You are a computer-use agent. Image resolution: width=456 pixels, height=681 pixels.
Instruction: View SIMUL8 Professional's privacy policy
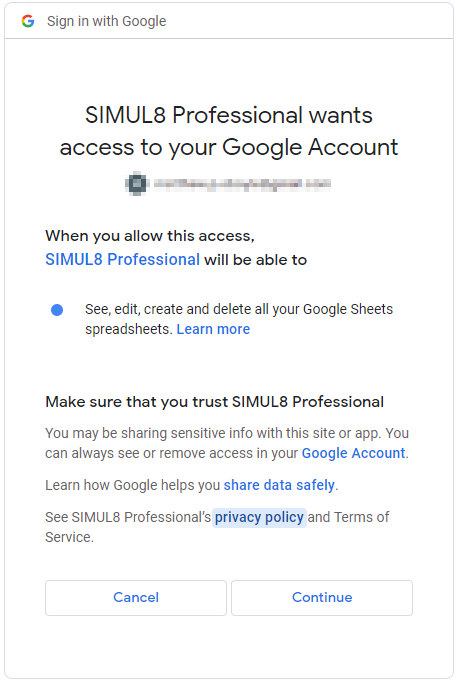click(x=259, y=517)
